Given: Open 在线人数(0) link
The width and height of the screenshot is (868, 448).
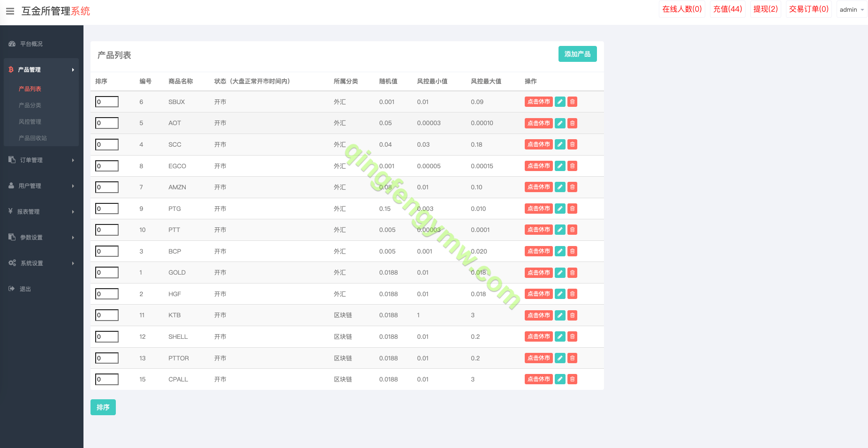Looking at the screenshot, I should point(682,9).
